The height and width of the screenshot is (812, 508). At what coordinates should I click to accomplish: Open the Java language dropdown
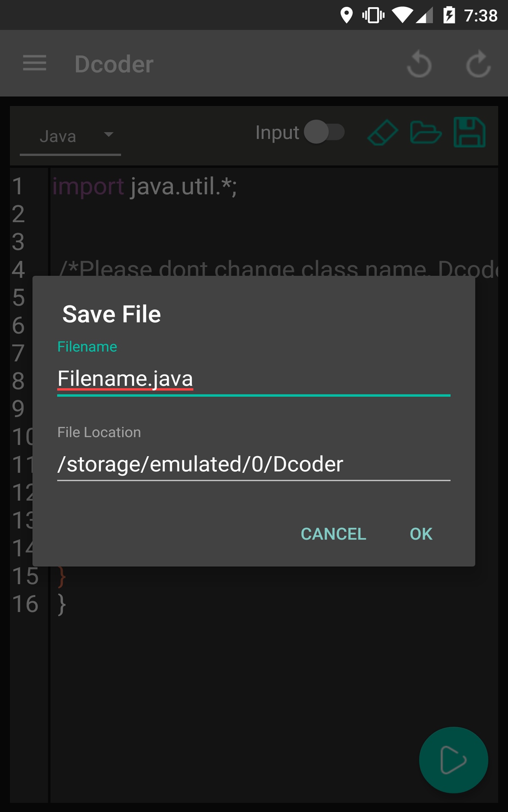58,136
